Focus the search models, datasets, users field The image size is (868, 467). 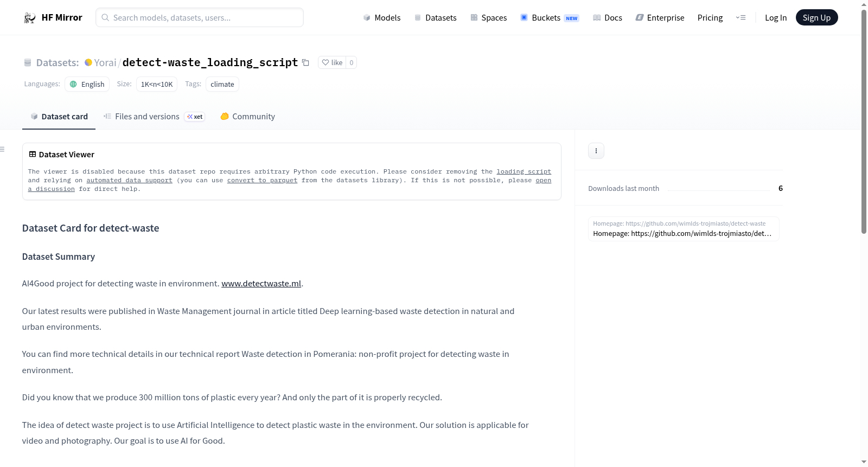pos(200,17)
